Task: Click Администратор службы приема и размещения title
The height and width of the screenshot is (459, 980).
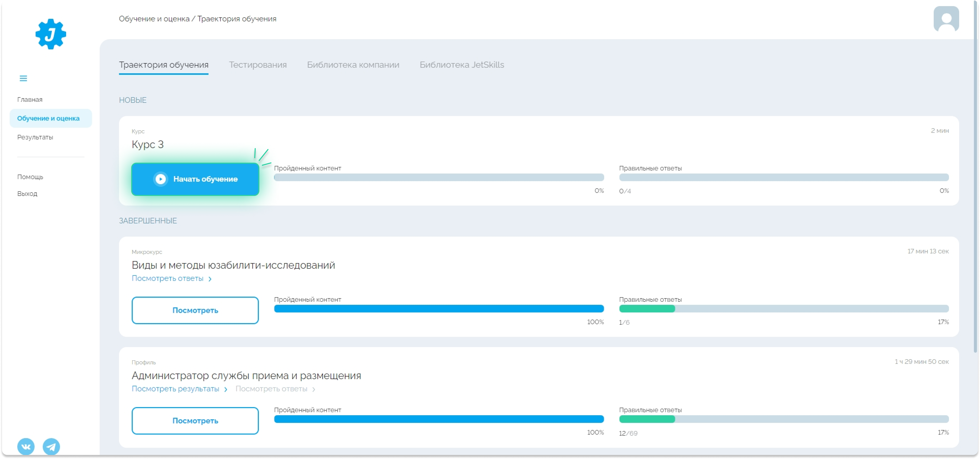Action: (x=246, y=375)
